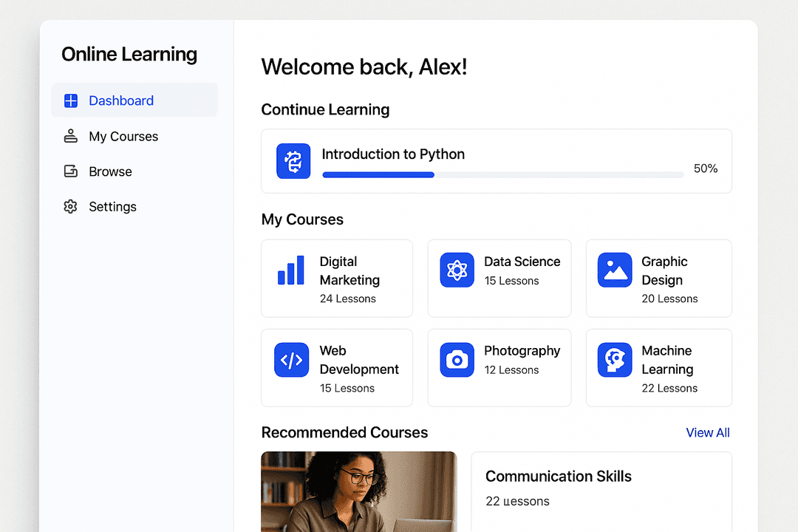Open My Courses from the sidebar
Screen dimensions: 798x532
pyautogui.click(x=123, y=136)
